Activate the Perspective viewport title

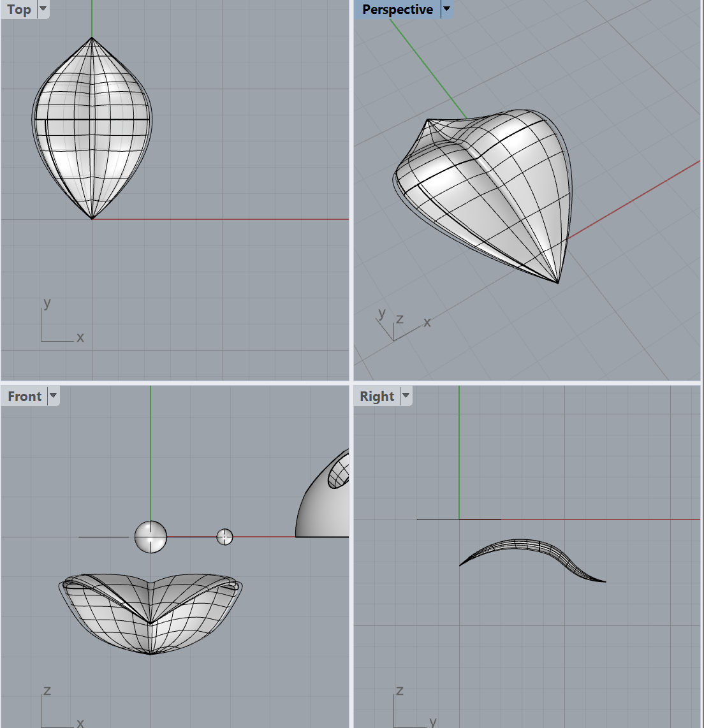(x=397, y=10)
